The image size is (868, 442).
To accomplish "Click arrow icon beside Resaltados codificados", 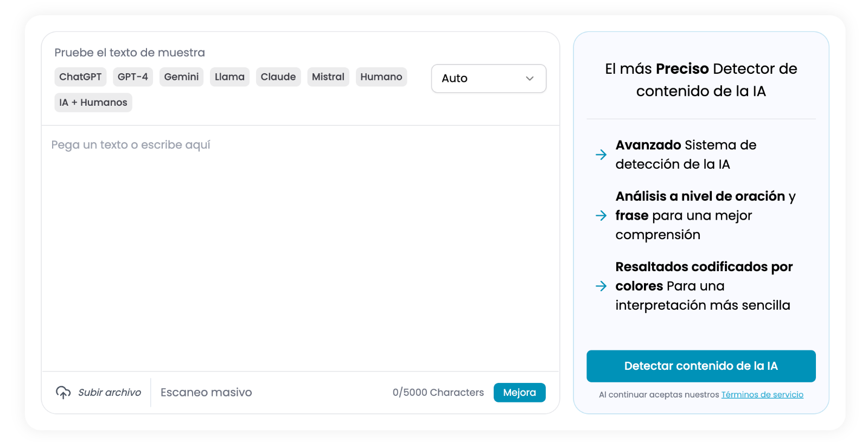I will 601,286.
